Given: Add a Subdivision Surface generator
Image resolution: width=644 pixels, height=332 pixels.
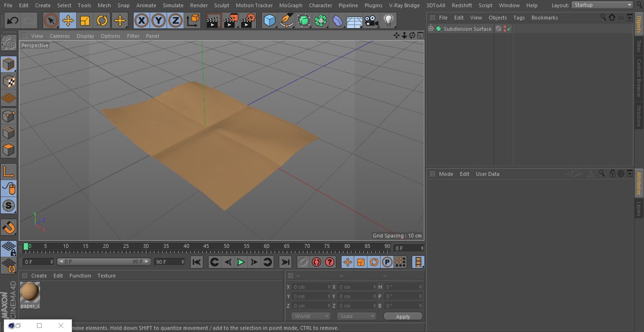Looking at the screenshot, I should point(304,21).
